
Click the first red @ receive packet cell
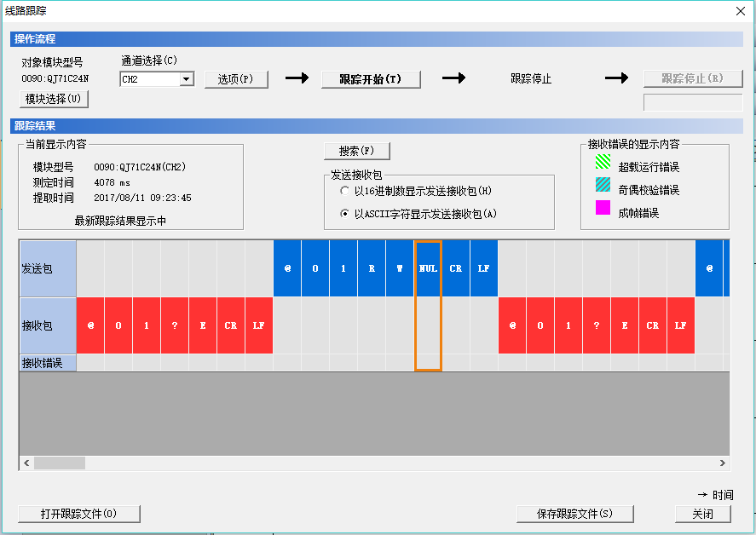coord(90,325)
